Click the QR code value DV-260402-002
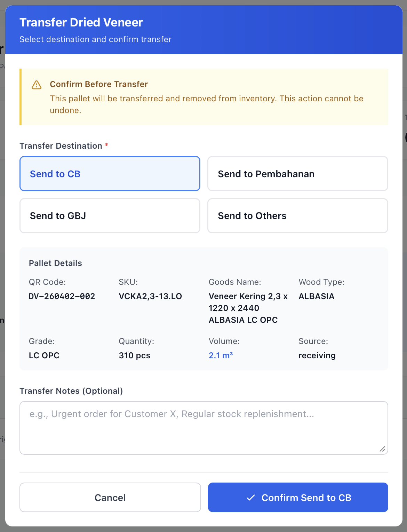The image size is (407, 532). click(62, 296)
